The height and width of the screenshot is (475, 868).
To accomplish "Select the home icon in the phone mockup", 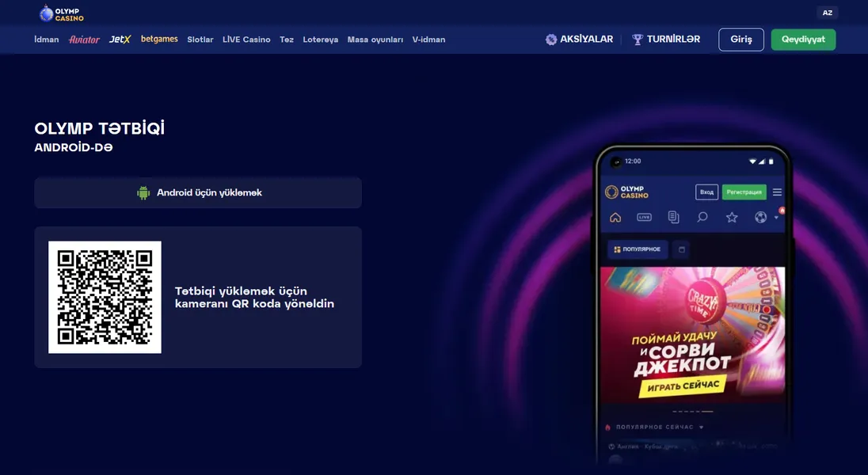I will 615,217.
